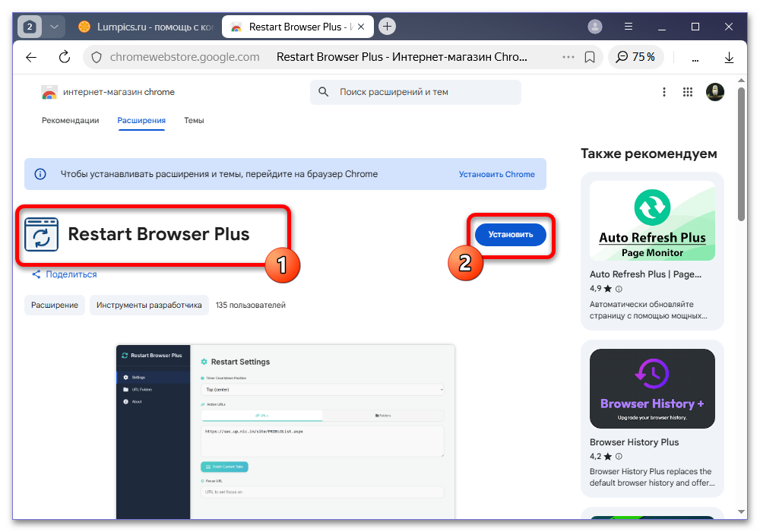Reload the current page

pyautogui.click(x=65, y=57)
